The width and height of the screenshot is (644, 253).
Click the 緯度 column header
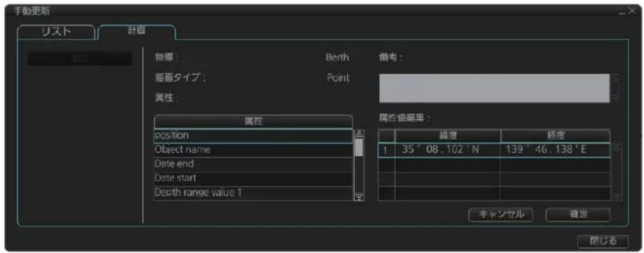pyautogui.click(x=447, y=136)
